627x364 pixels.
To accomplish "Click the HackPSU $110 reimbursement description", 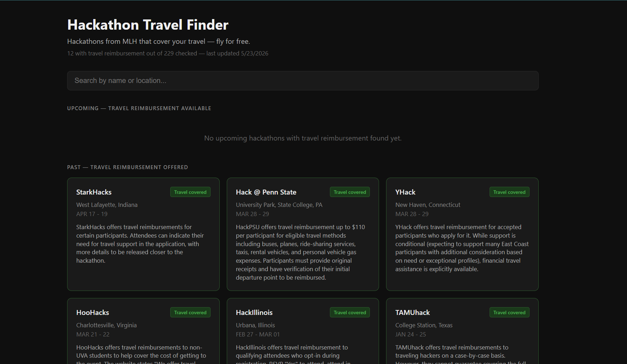I will [301, 252].
